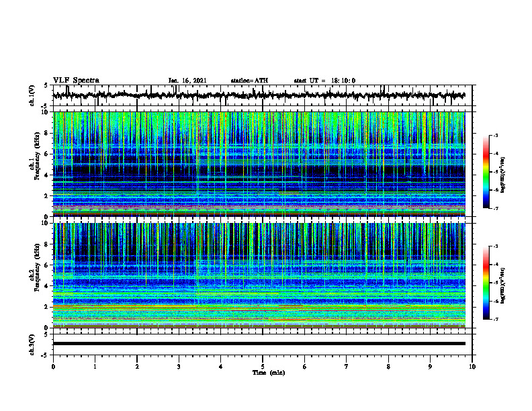Click the ch.2 spectrogram color bar
This screenshot has height=411, width=532.
(486, 283)
